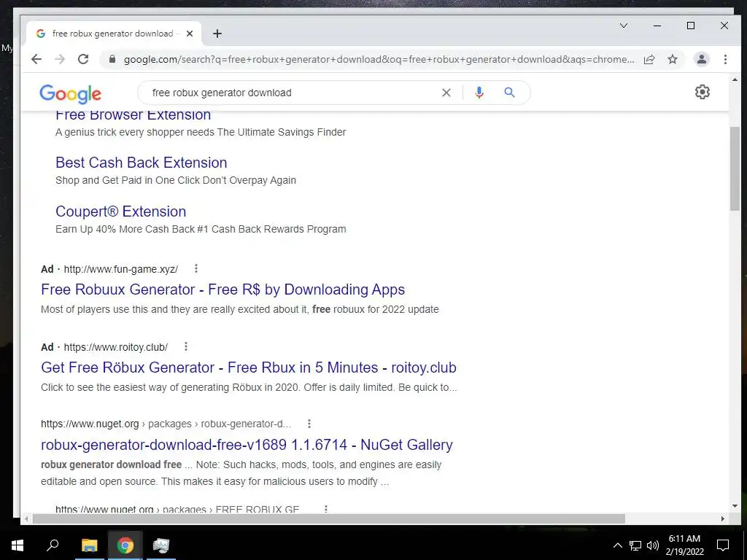Open the Chrome profile avatar
This screenshot has width=747, height=560.
coord(701,59)
